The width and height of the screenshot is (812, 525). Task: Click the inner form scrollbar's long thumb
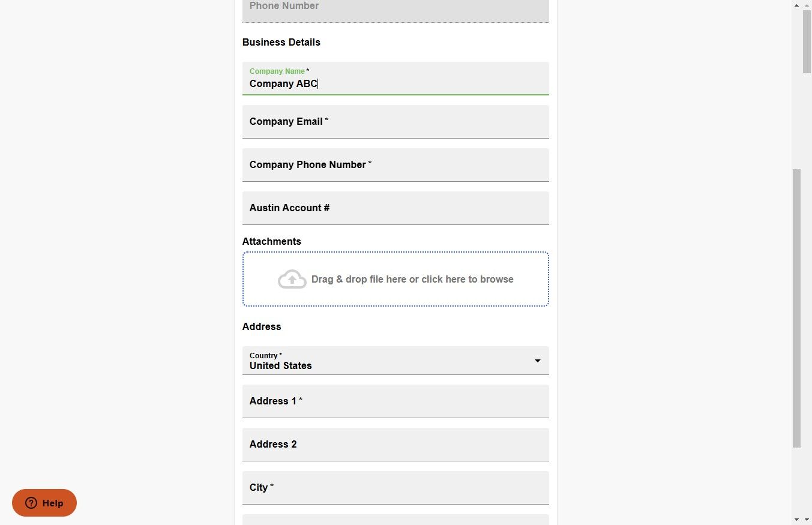coord(796,308)
